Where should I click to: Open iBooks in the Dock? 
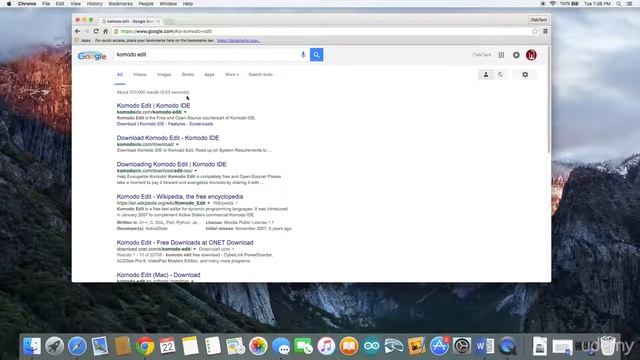coord(349,346)
